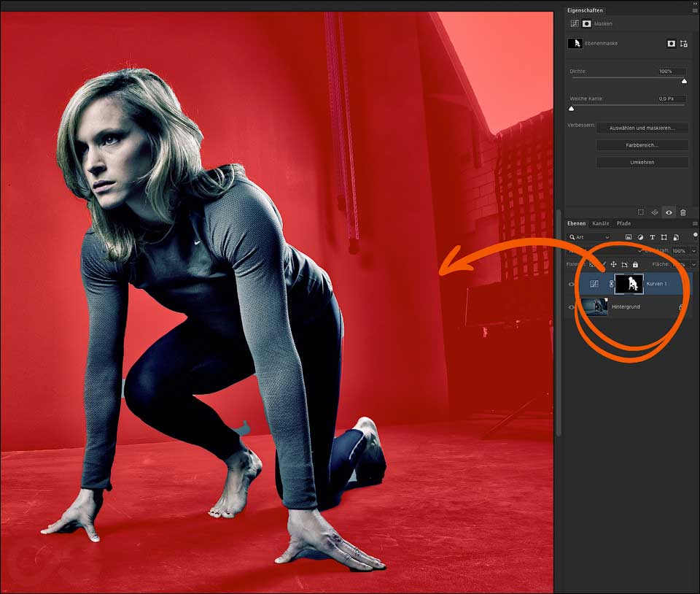Image resolution: width=700 pixels, height=594 pixels.
Task: Open the layers panel flyout menu
Action: 695,223
